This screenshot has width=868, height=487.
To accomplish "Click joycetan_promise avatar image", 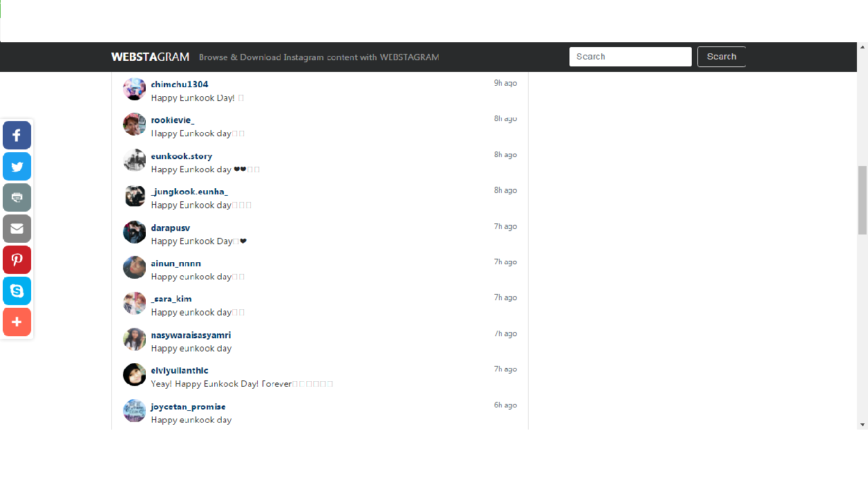I will coord(134,411).
